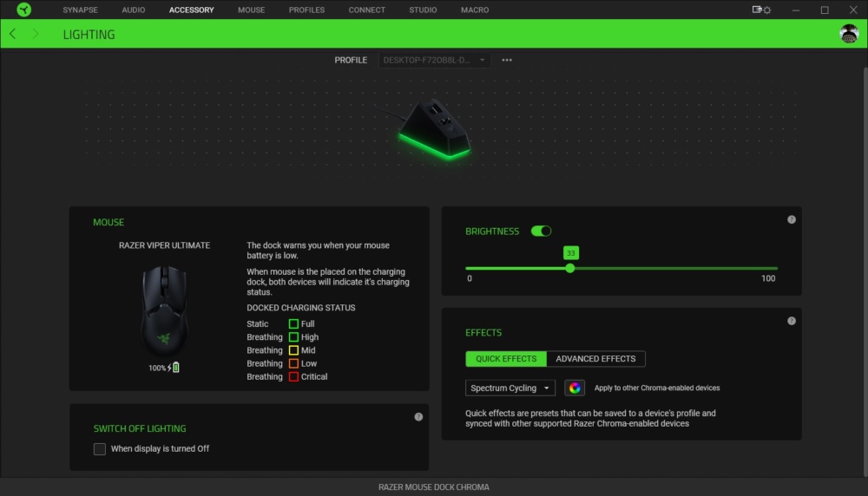The image size is (868, 496).
Task: Click the RAZER VIPER ULTIMATE label
Action: [164, 245]
